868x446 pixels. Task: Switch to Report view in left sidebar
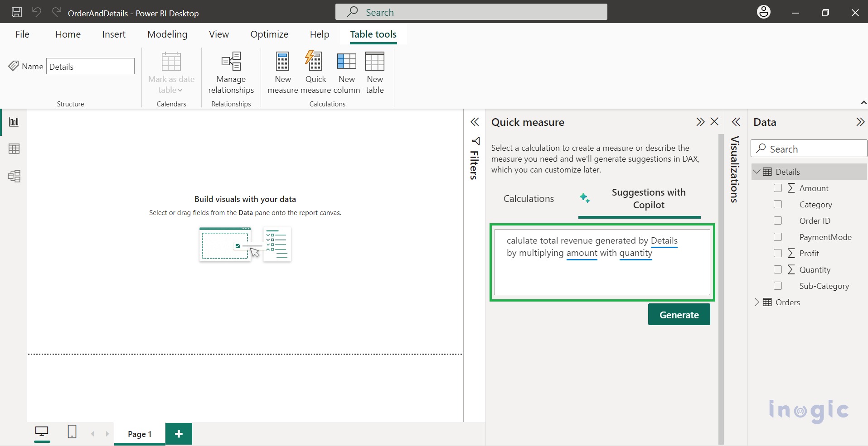pyautogui.click(x=14, y=122)
